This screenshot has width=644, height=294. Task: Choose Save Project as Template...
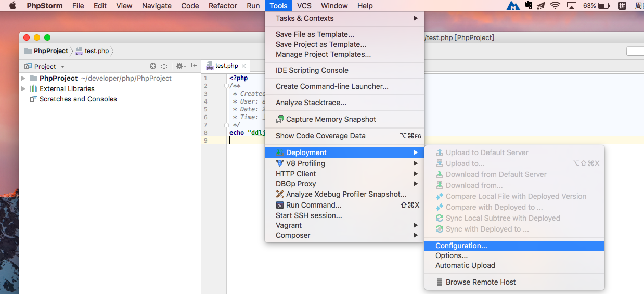tap(344, 44)
